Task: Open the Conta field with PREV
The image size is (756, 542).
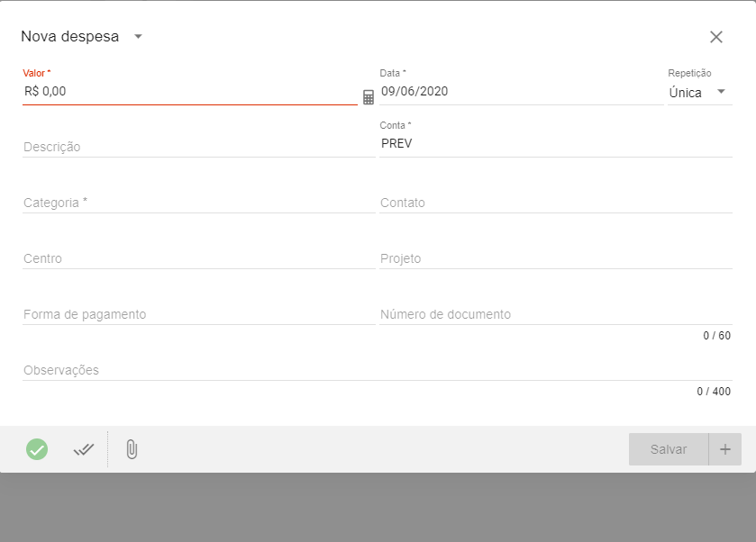Action: 555,143
